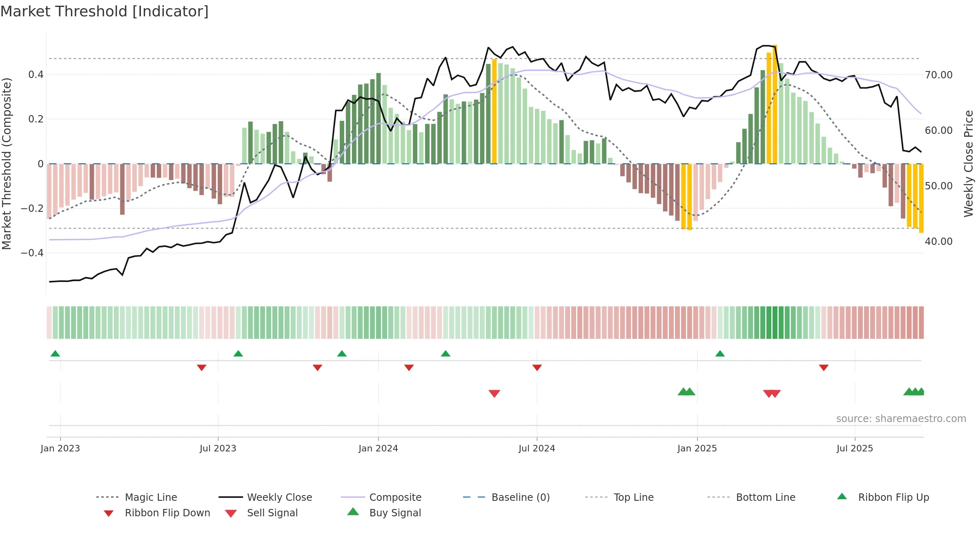The width and height of the screenshot is (980, 551).
Task: Click the Jan 2024 x-axis label
Action: 379,448
